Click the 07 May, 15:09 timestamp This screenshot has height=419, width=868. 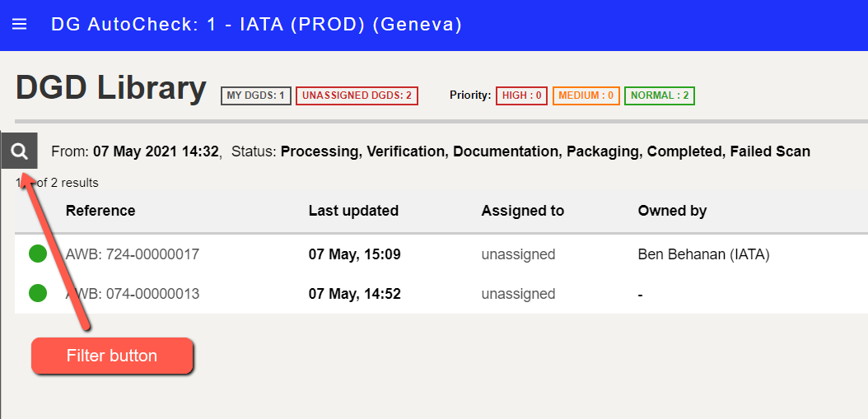coord(354,254)
